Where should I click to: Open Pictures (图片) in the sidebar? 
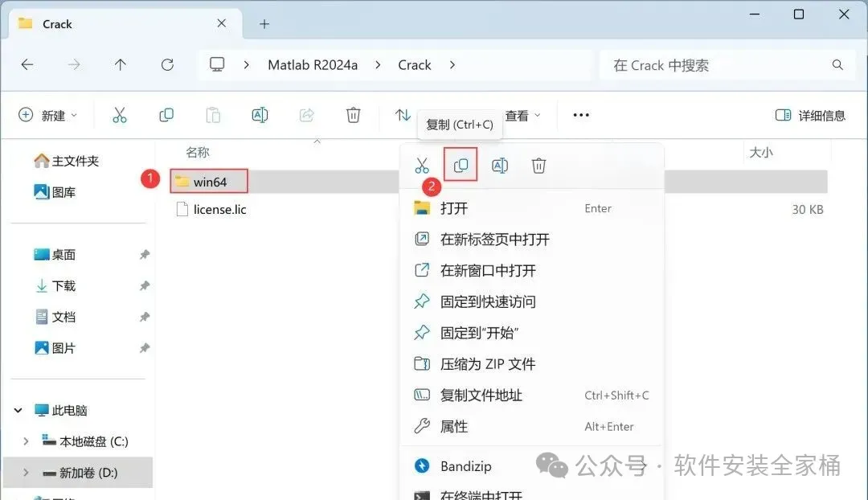55,348
